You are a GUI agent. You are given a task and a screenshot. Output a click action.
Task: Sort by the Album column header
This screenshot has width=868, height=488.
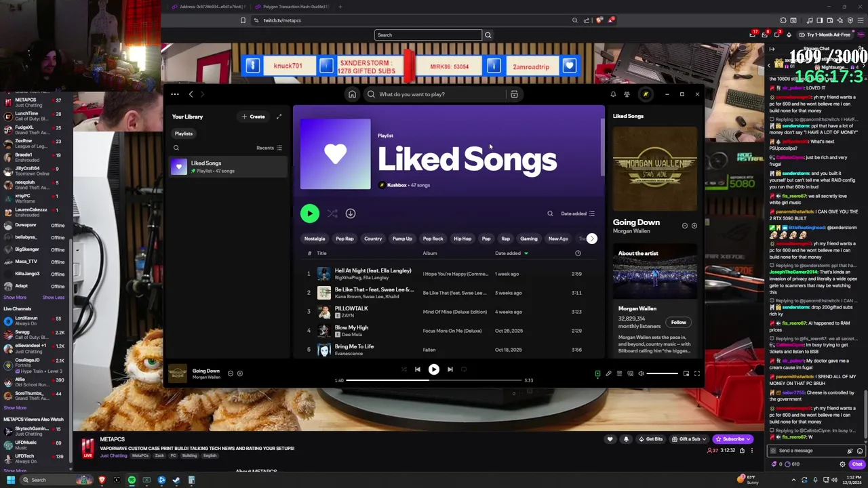point(430,253)
